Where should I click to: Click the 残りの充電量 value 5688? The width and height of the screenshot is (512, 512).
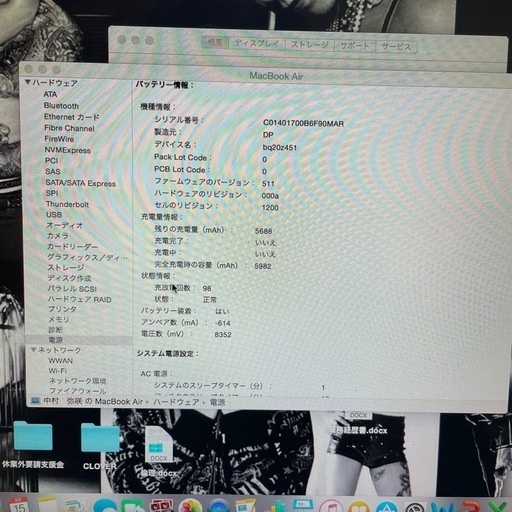[x=263, y=231]
